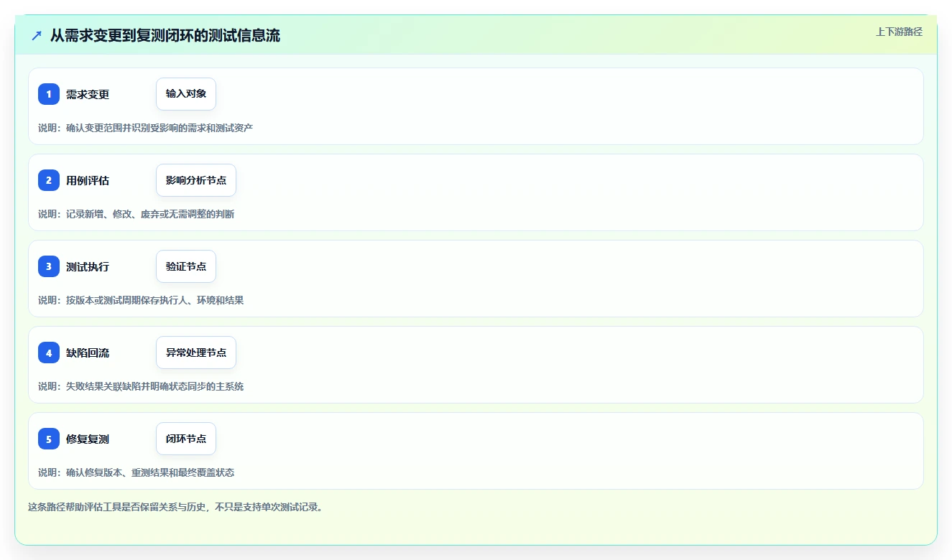Click step number badge 1

pyautogui.click(x=49, y=94)
